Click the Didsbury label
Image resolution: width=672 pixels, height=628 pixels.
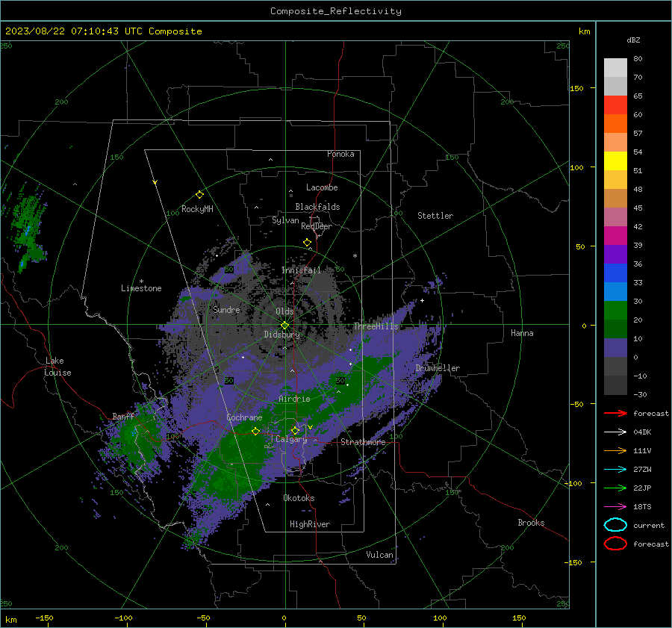tap(281, 335)
